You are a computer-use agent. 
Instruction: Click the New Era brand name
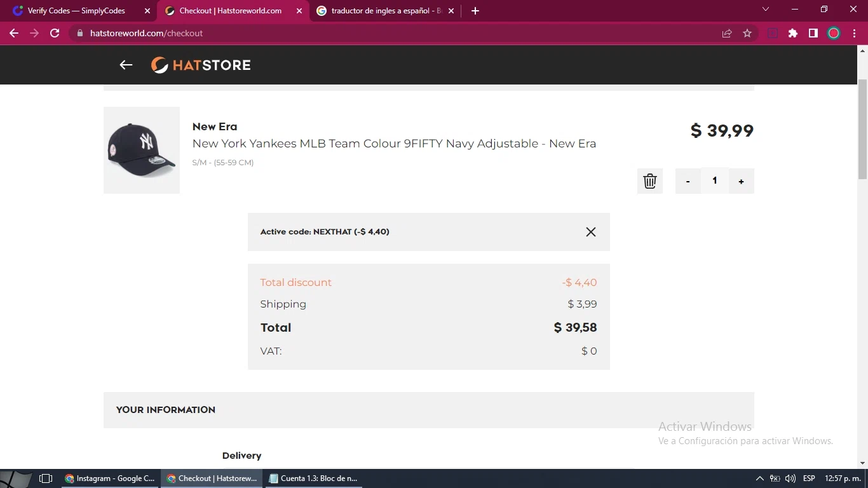[x=215, y=126]
